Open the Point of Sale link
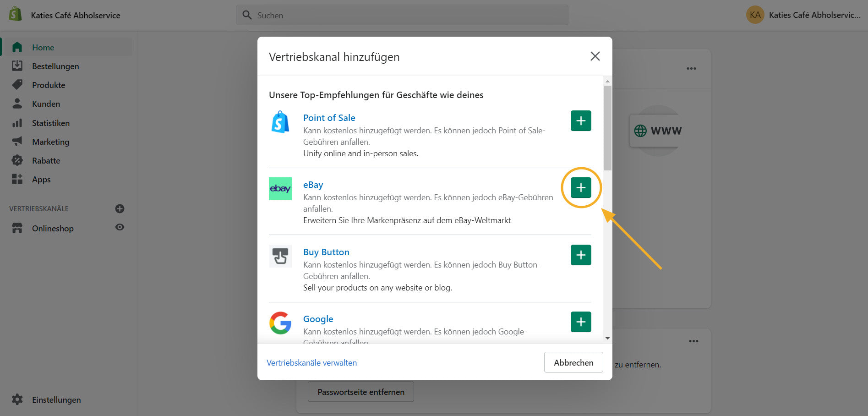868x416 pixels. pyautogui.click(x=329, y=118)
